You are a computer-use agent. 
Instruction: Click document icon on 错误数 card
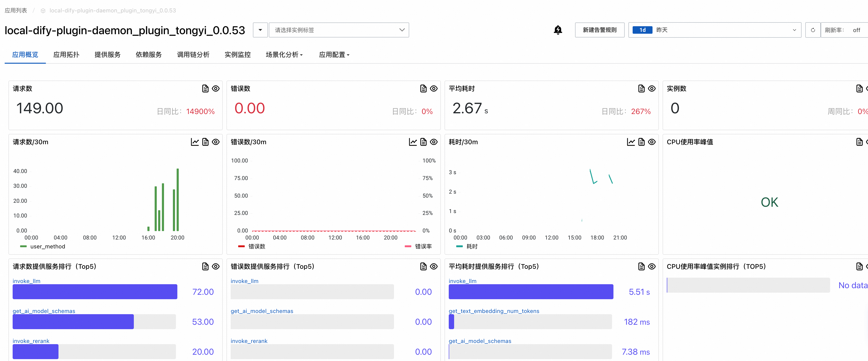coord(423,88)
